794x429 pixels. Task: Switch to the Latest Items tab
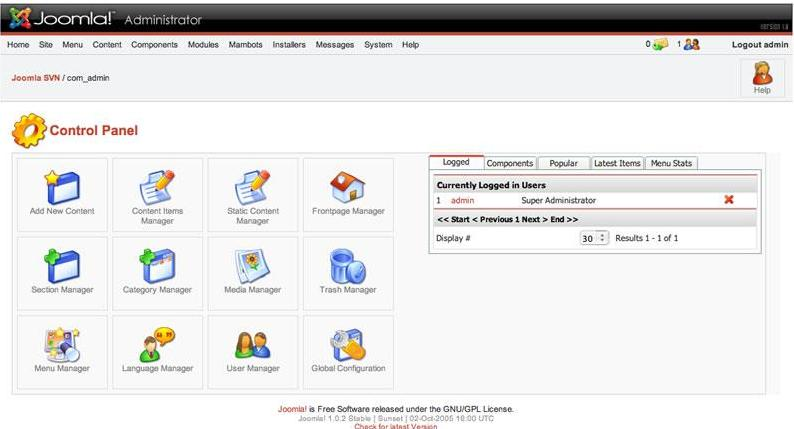[x=617, y=163]
